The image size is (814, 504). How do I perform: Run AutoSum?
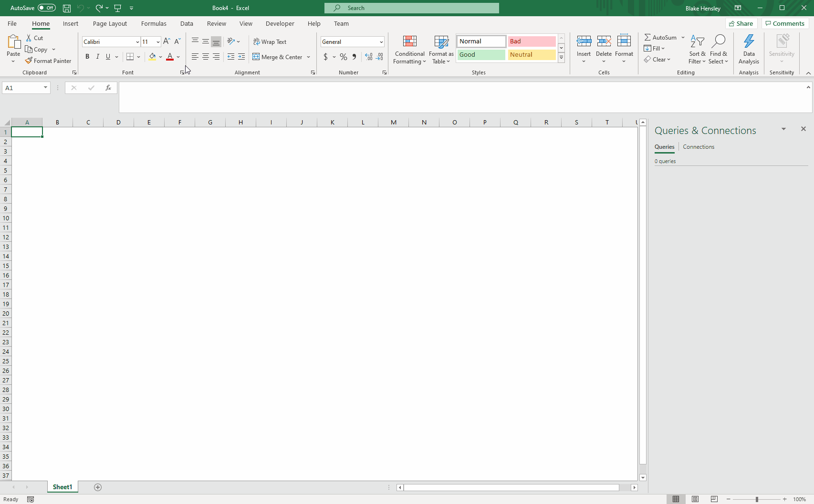661,37
